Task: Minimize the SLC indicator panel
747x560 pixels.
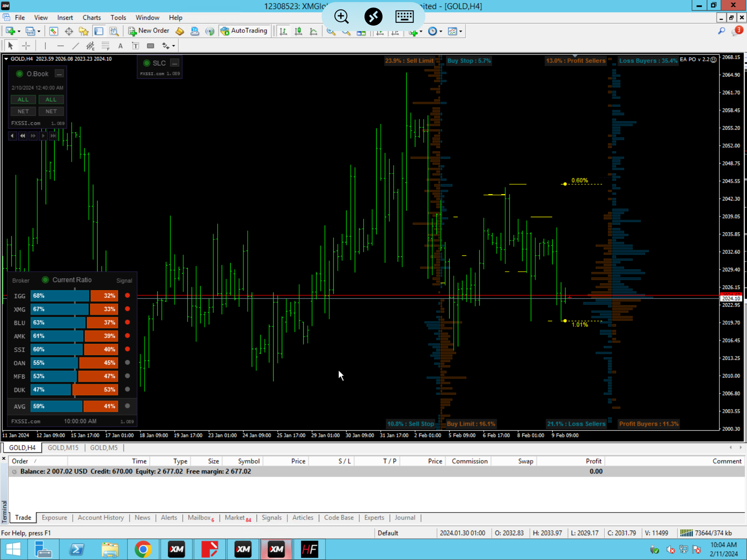Action: (175, 63)
